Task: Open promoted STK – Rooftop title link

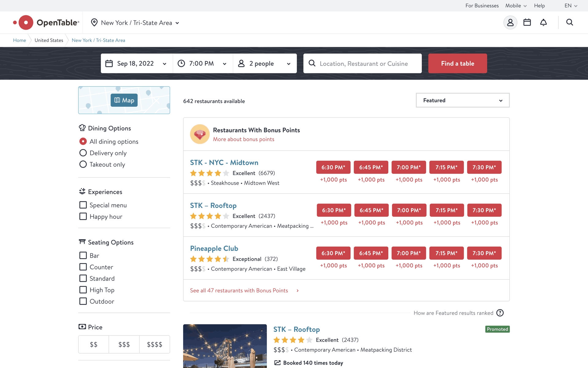Action: 296,329
